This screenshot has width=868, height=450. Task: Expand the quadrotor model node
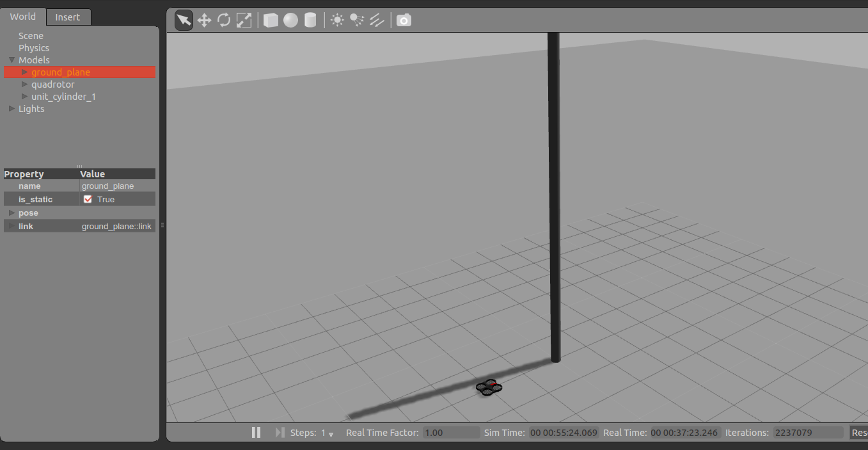click(x=25, y=84)
